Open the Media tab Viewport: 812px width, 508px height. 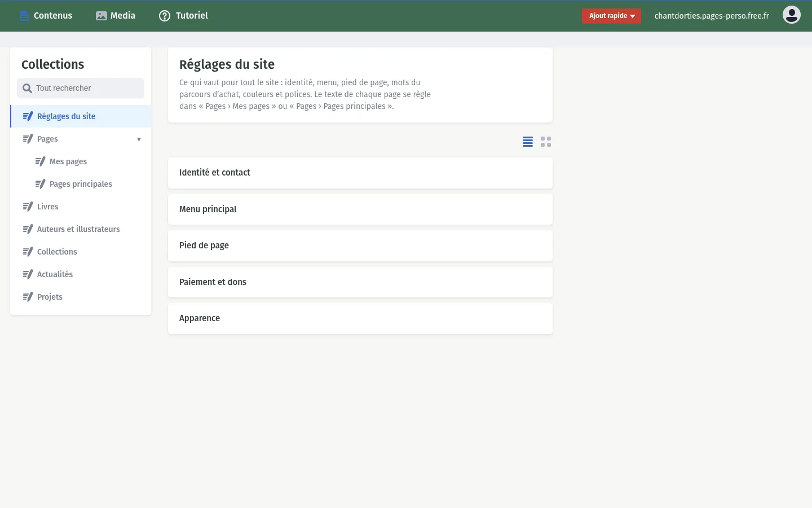(116, 16)
